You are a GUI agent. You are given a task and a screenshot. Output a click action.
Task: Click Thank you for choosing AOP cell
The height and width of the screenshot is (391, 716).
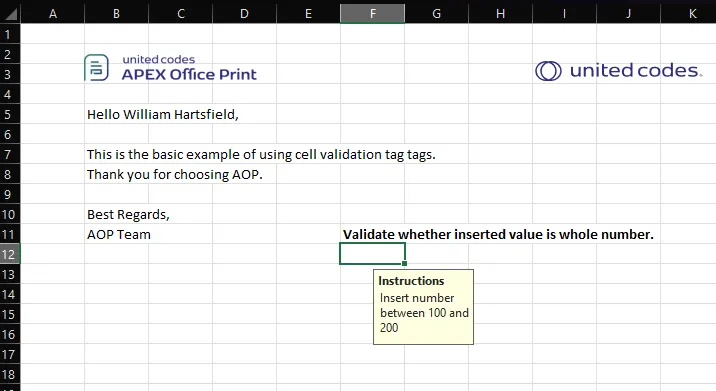175,174
